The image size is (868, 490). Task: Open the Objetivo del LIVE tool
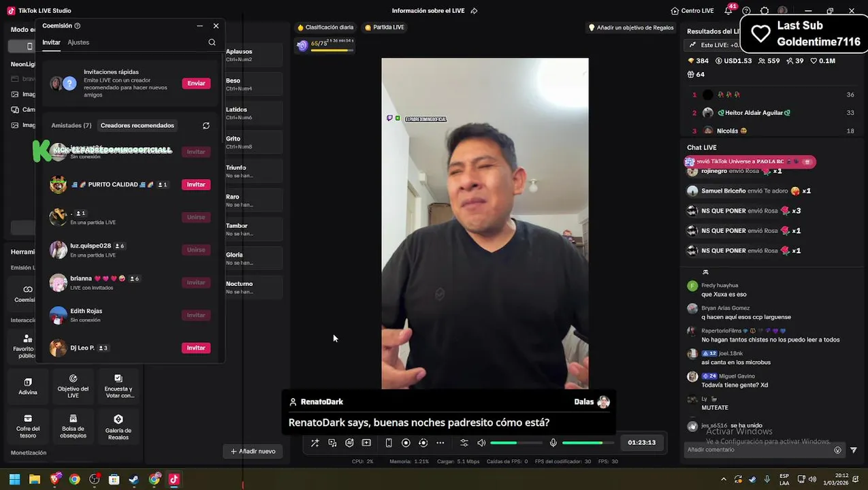(73, 386)
